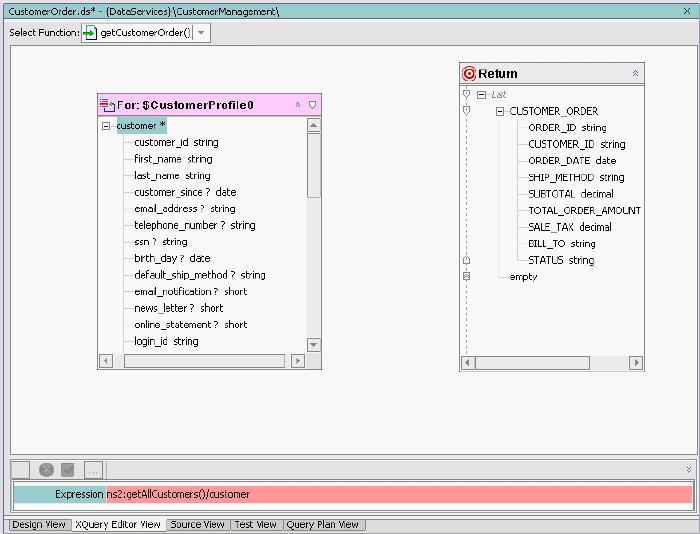
Task: Click the For node horizontal scrollbar left arrow
Action: click(x=106, y=361)
